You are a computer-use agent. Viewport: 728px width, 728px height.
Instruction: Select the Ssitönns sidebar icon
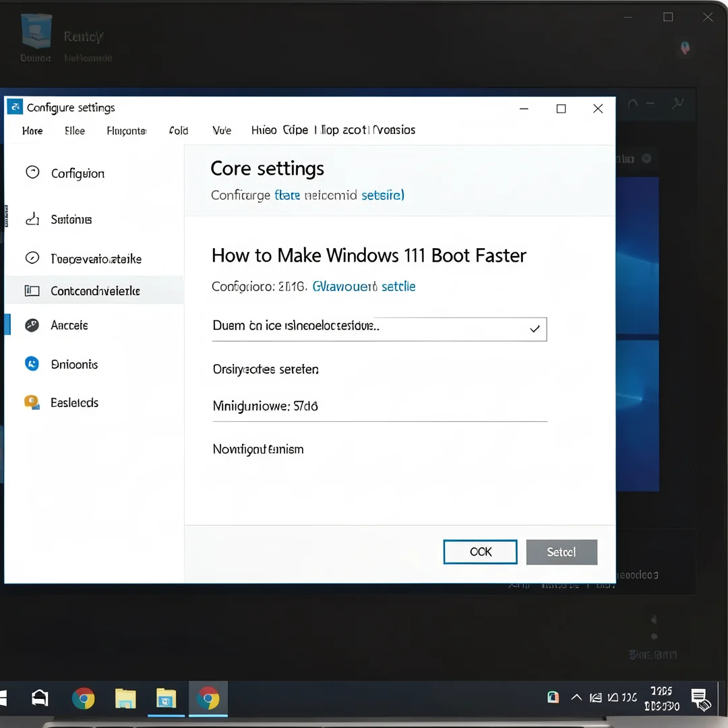(x=32, y=218)
